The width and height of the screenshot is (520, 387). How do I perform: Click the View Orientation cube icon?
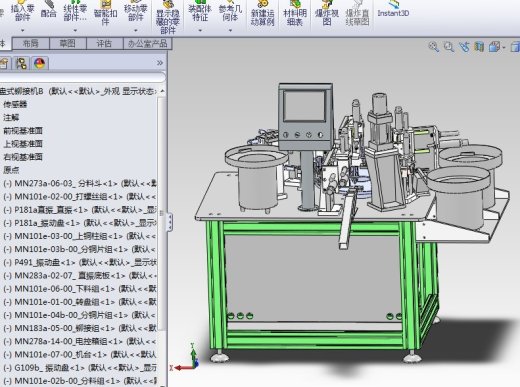494,47
